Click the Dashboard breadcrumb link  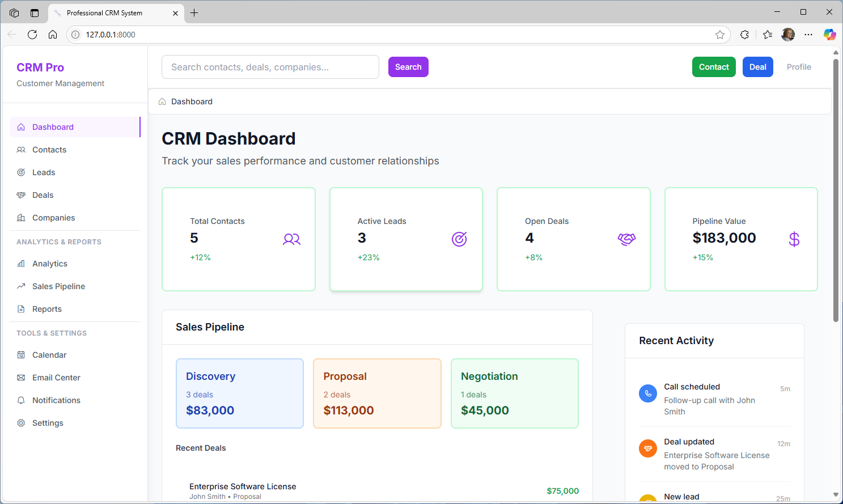coord(192,101)
